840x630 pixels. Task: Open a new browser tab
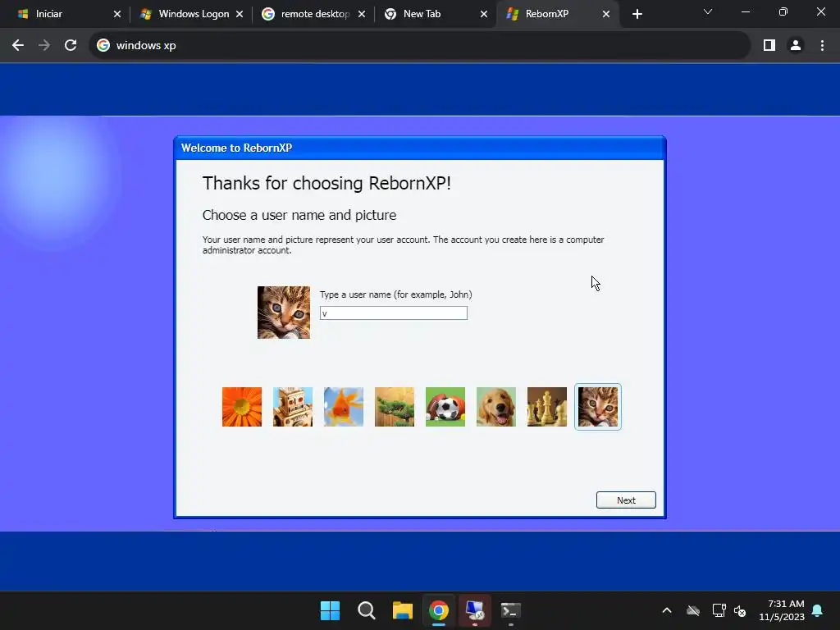[x=637, y=14]
